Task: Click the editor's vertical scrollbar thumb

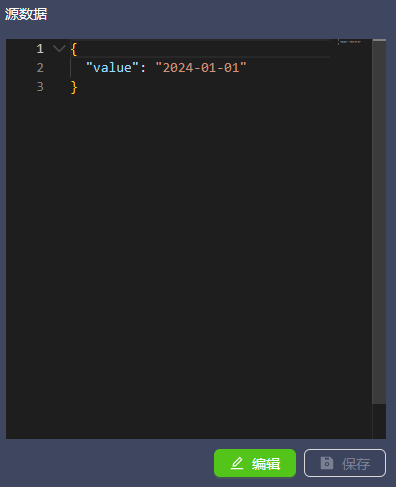Action: point(379,222)
